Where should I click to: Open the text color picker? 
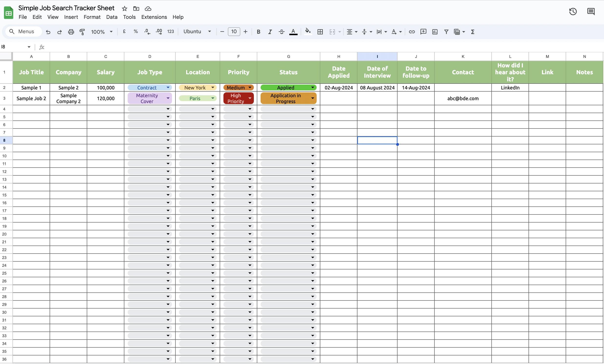coord(293,32)
